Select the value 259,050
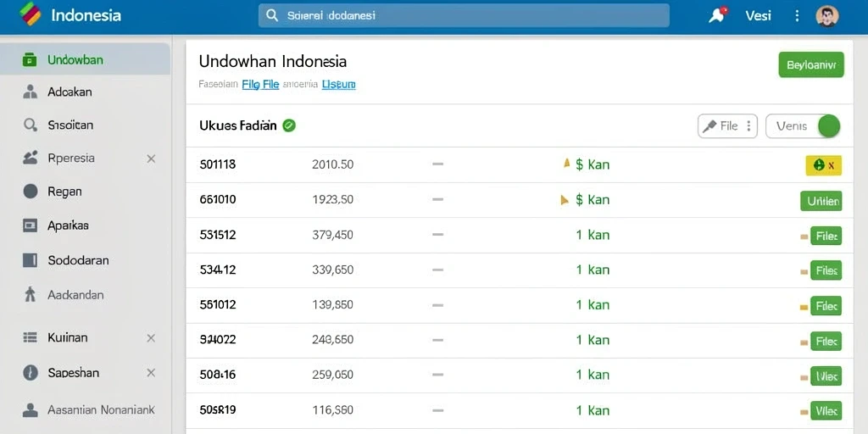The image size is (868, 434). (x=332, y=375)
